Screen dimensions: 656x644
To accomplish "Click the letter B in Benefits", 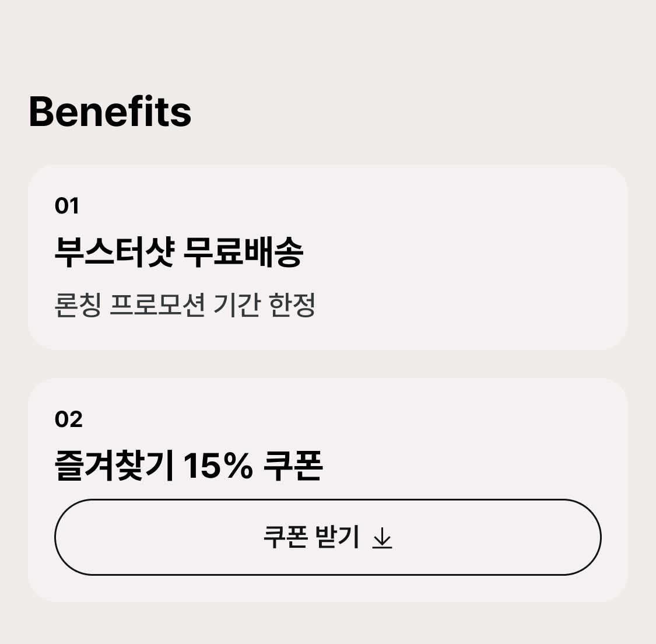I will pos(41,111).
